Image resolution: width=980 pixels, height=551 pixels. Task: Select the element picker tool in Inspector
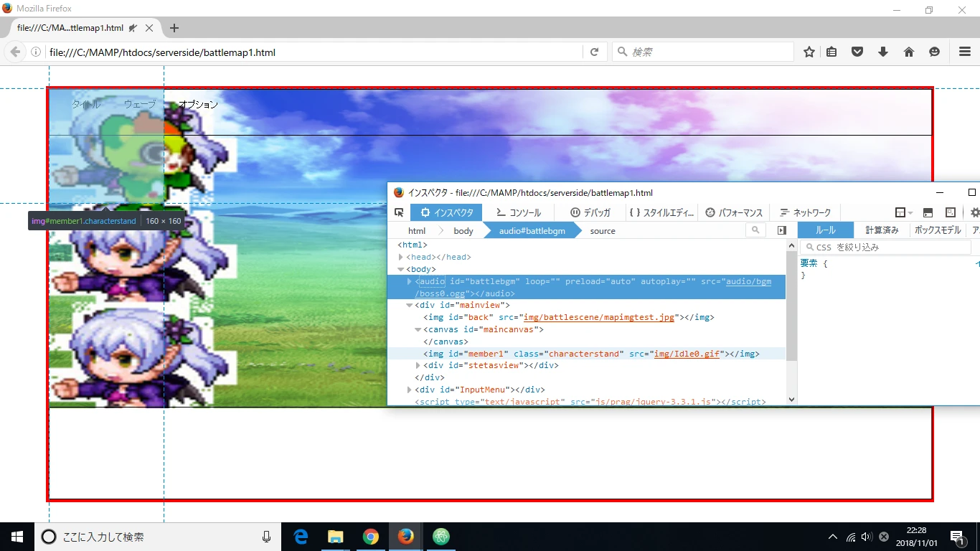click(400, 212)
